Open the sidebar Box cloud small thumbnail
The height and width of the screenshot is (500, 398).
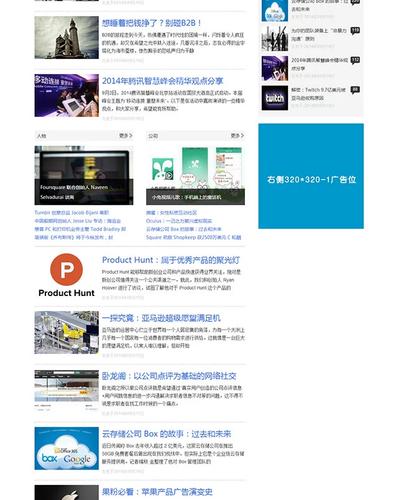[275, 10]
